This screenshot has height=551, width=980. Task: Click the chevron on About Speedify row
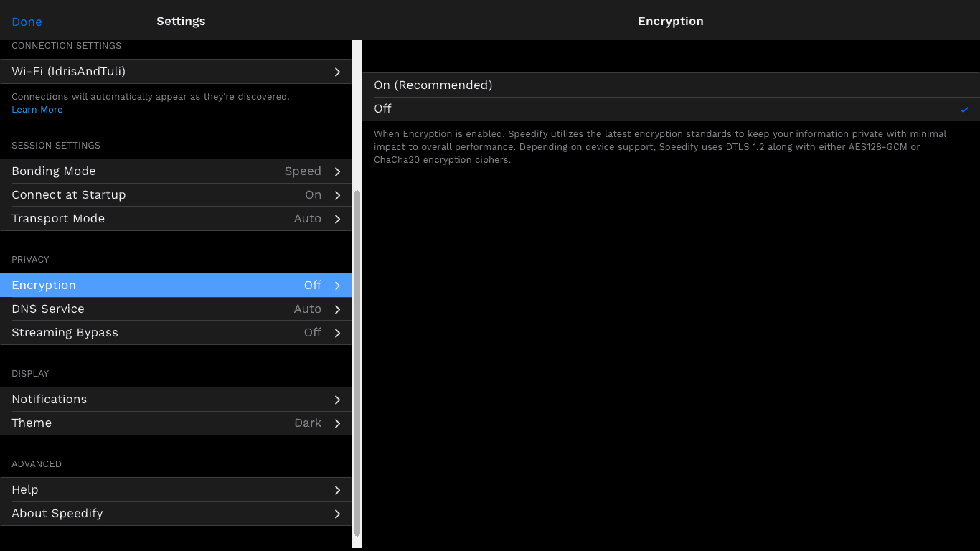tap(337, 514)
